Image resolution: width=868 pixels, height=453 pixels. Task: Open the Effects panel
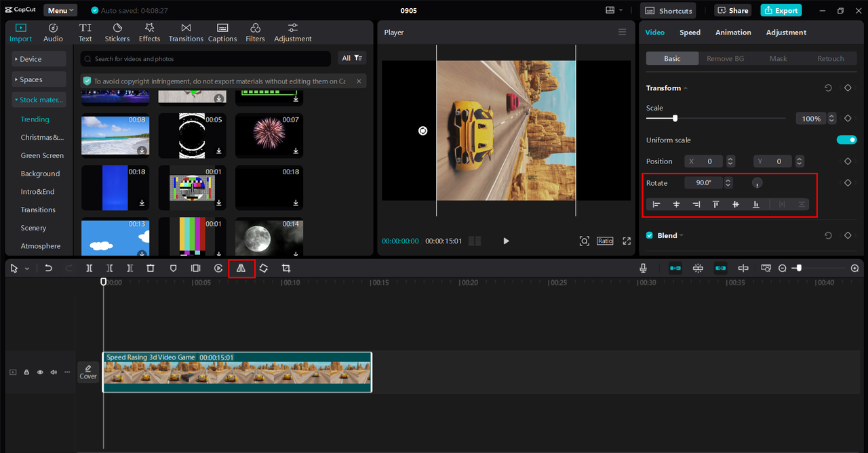point(149,32)
